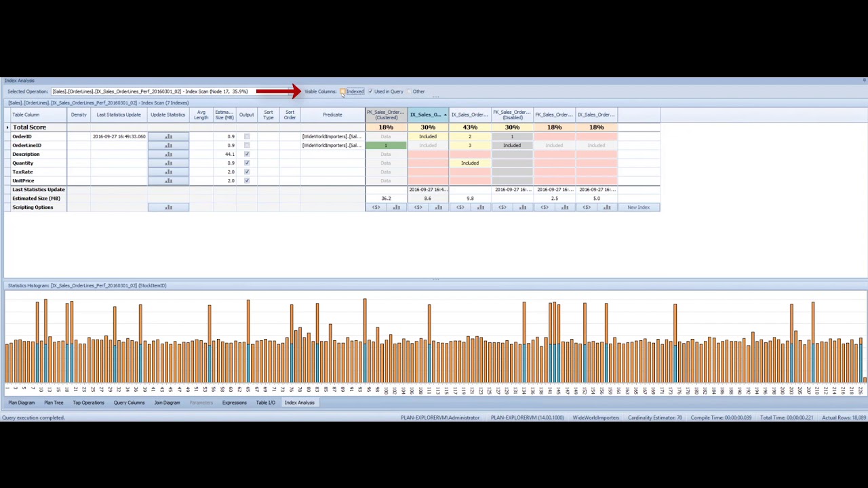The width and height of the screenshot is (868, 488).
Task: Click the Density column header
Action: coord(79,115)
